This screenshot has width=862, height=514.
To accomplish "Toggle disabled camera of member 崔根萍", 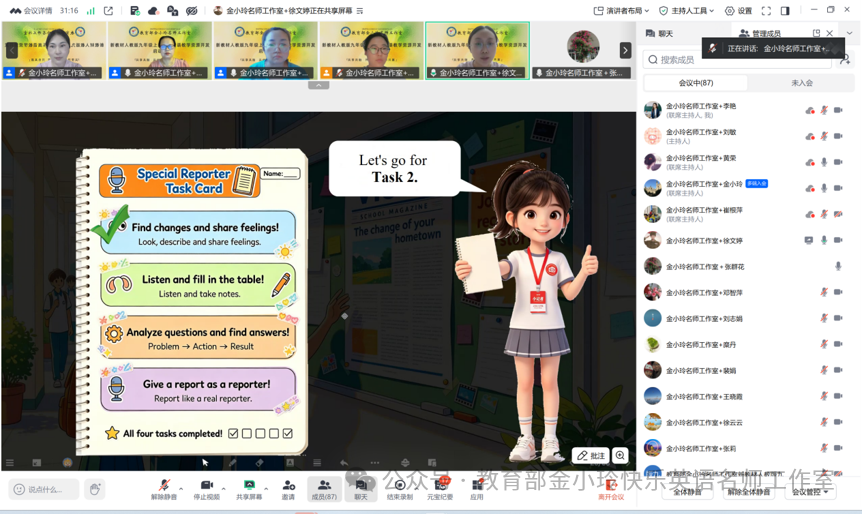I will click(838, 214).
